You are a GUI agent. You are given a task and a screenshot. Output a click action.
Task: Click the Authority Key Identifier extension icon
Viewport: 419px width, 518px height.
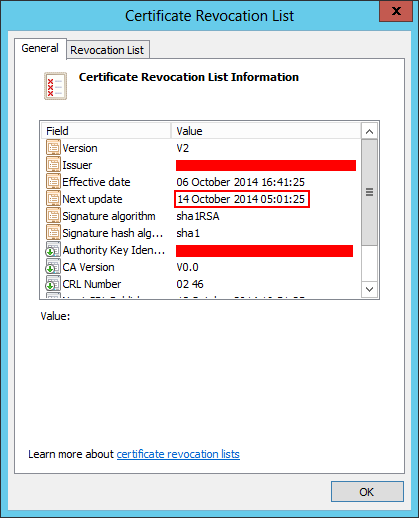[x=53, y=250]
